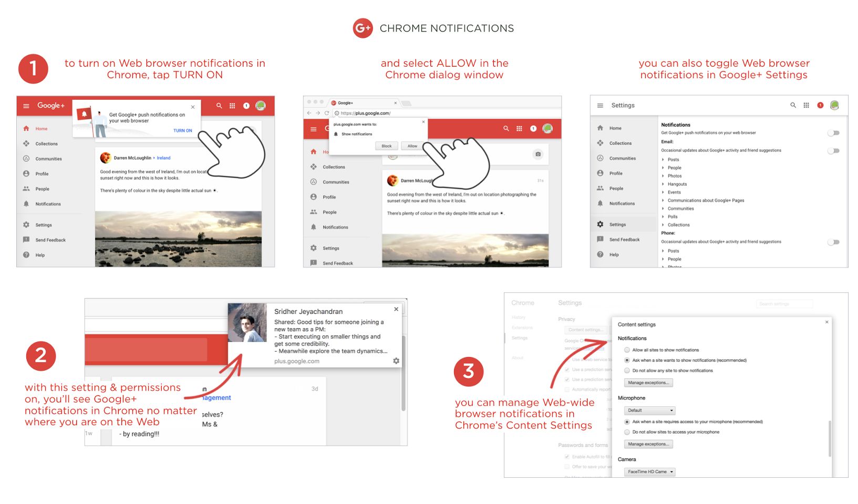The image size is (858, 504).
Task: Open the Microphone 'Default' dropdown
Action: pyautogui.click(x=649, y=411)
